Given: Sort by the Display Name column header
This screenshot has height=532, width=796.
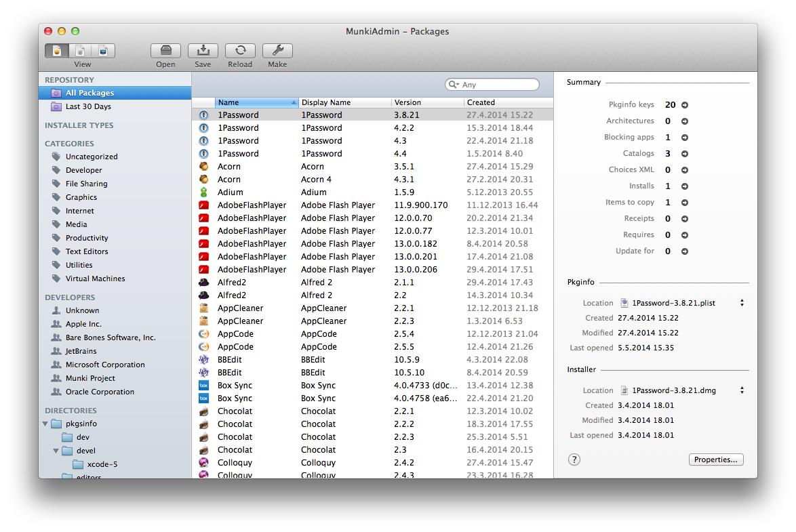Looking at the screenshot, I should tap(344, 102).
